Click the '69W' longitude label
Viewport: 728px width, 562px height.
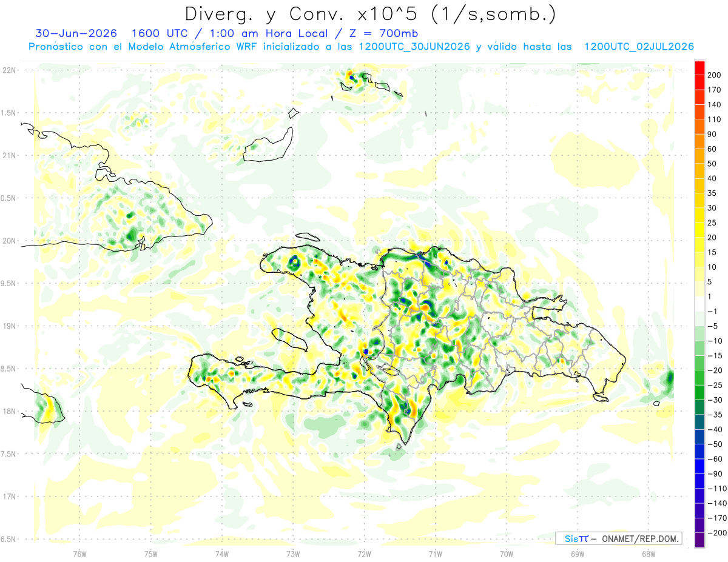coord(577,554)
